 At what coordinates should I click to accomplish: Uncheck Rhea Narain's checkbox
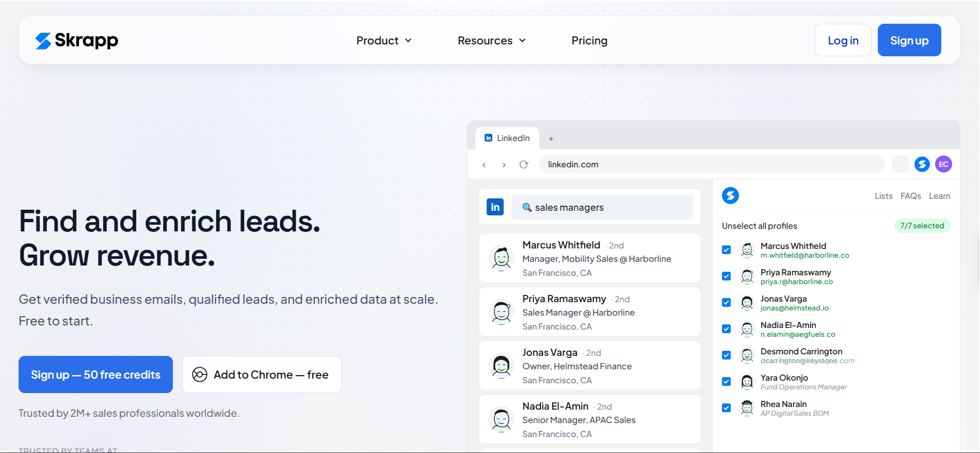[726, 408]
